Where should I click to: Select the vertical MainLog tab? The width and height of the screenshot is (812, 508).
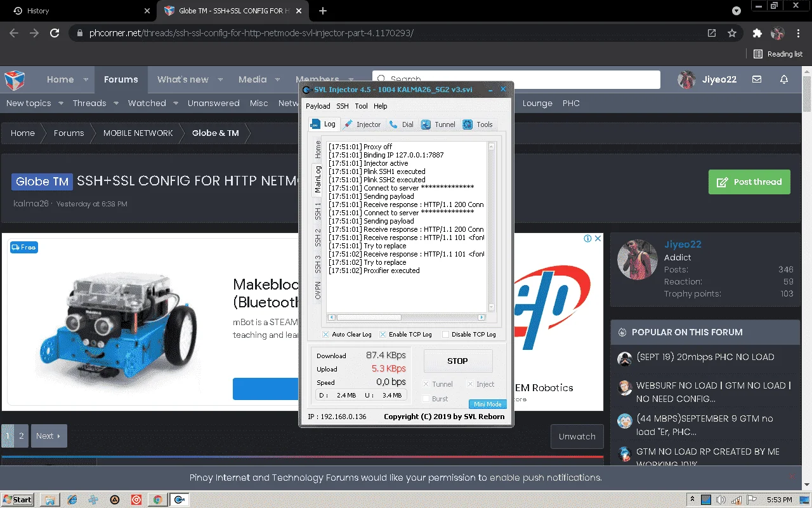point(318,180)
